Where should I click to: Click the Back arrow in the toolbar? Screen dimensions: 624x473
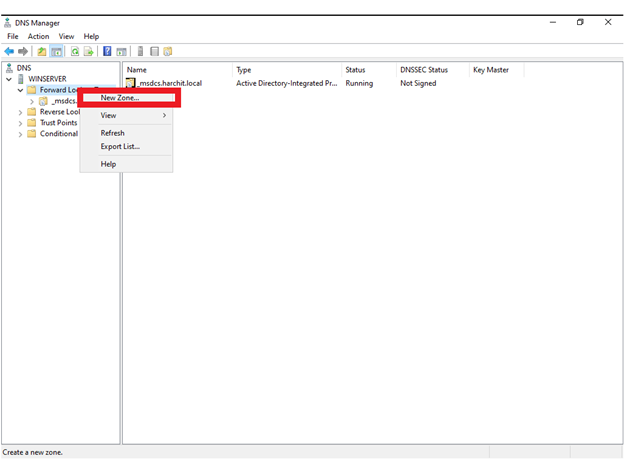pos(9,51)
